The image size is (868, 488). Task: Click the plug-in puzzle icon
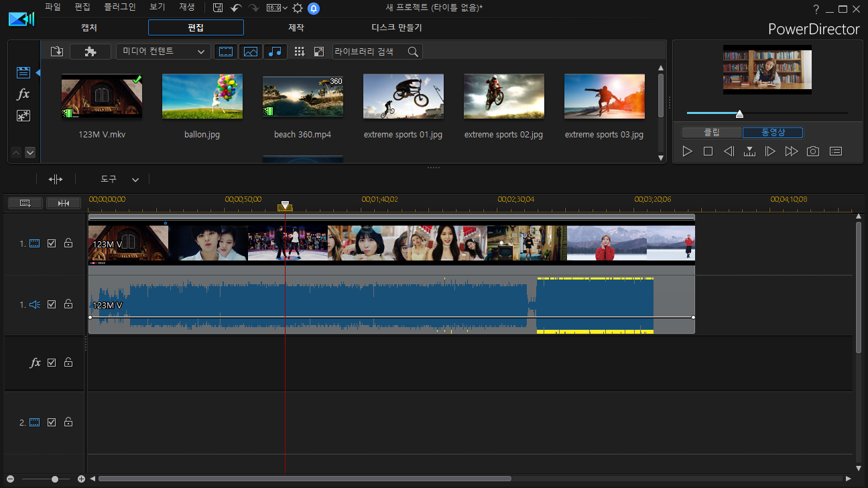pyautogui.click(x=90, y=52)
